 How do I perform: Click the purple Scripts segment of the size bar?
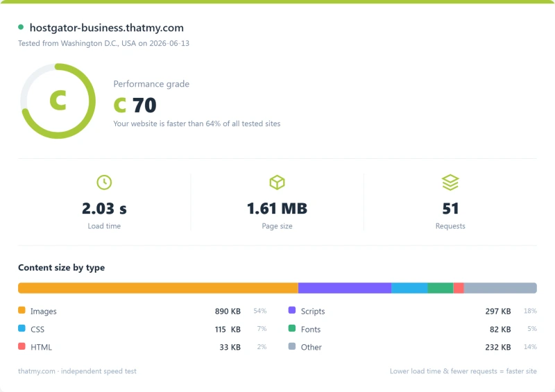[x=345, y=288]
